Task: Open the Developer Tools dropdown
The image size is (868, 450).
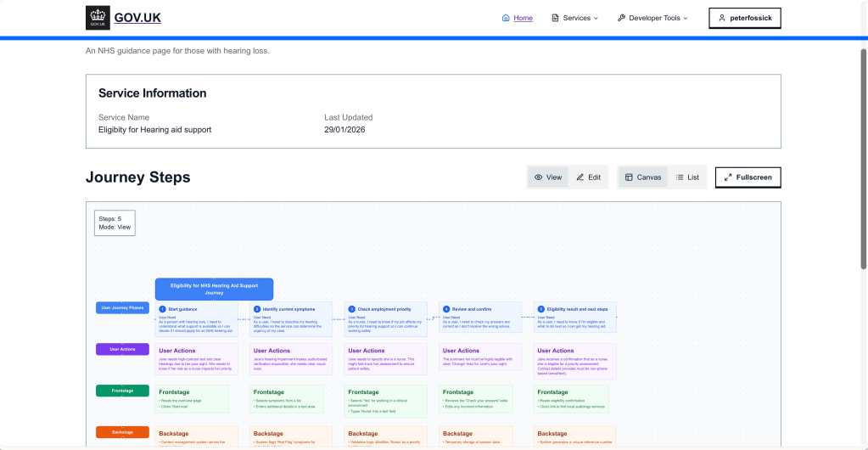Action: click(652, 18)
